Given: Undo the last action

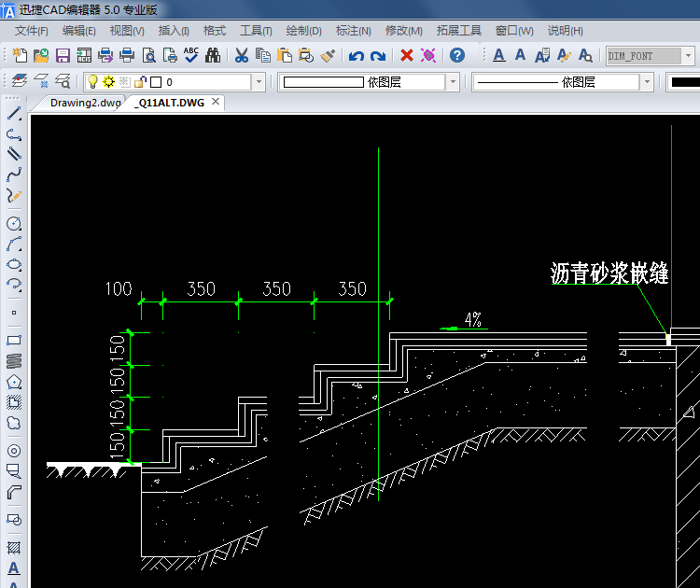Looking at the screenshot, I should coord(357,56).
